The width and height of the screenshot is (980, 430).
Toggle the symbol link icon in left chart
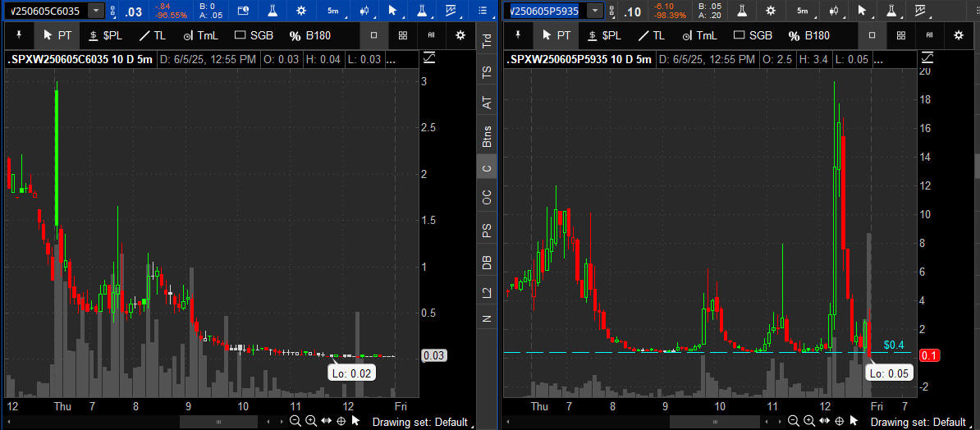click(x=115, y=11)
